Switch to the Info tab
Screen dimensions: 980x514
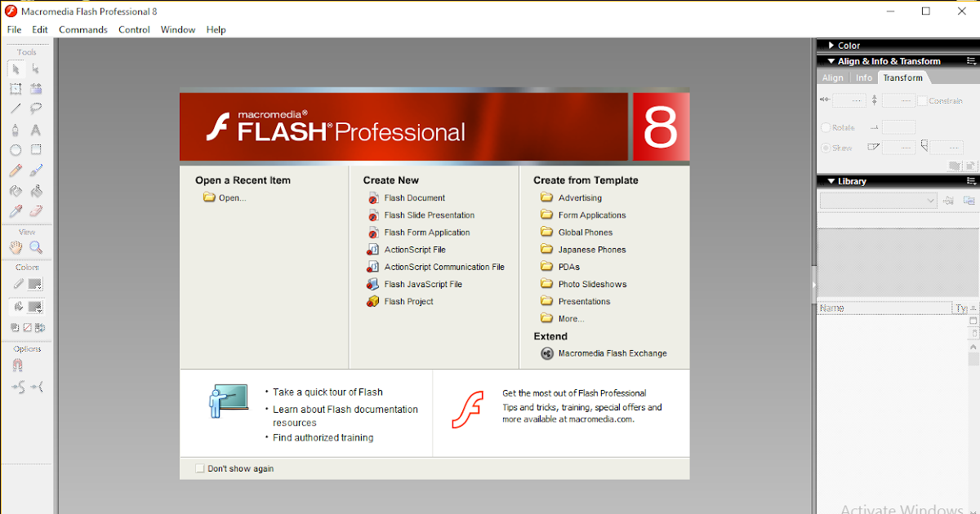pyautogui.click(x=864, y=78)
